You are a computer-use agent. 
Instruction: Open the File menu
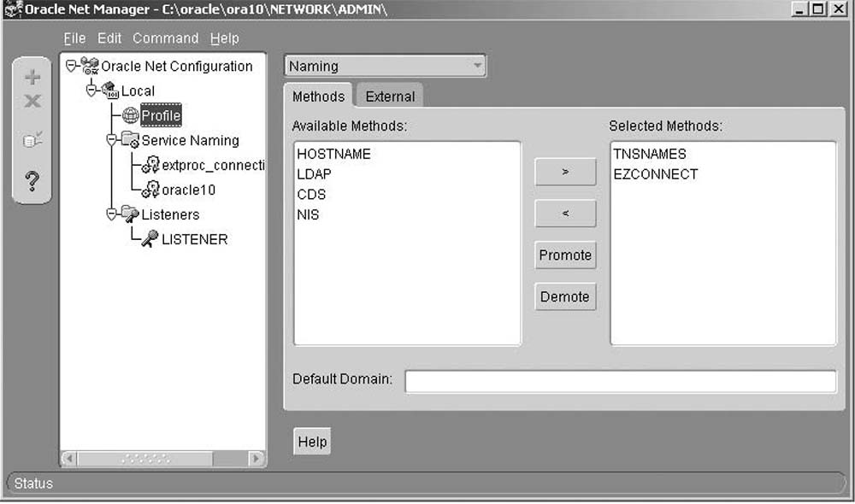point(74,38)
